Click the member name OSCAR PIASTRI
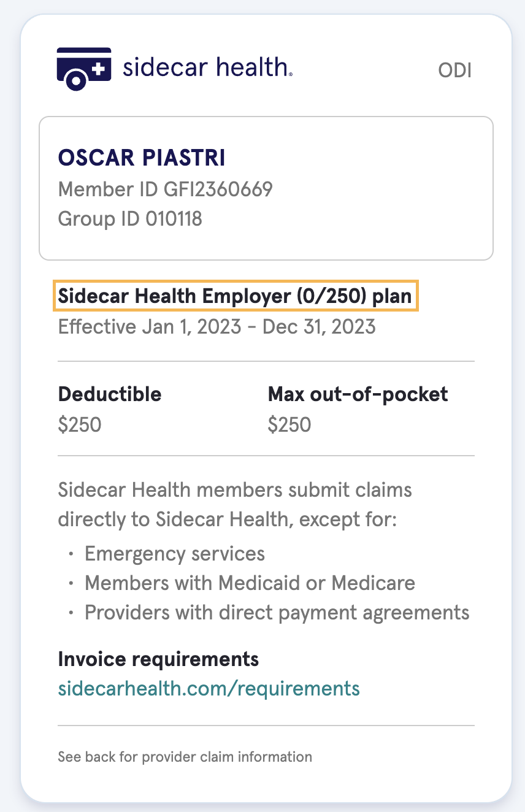The image size is (525, 812). pyautogui.click(x=142, y=158)
